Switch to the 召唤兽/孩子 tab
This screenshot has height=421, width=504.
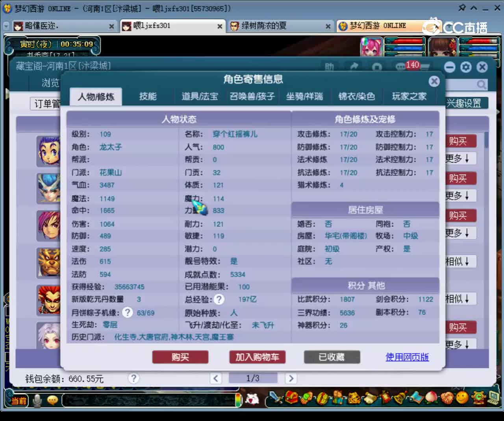[253, 97]
